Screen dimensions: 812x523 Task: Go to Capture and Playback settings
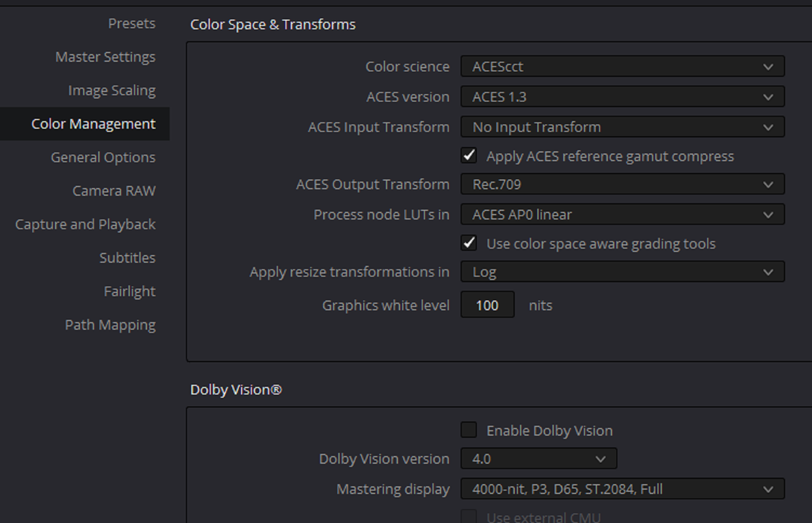tap(86, 224)
